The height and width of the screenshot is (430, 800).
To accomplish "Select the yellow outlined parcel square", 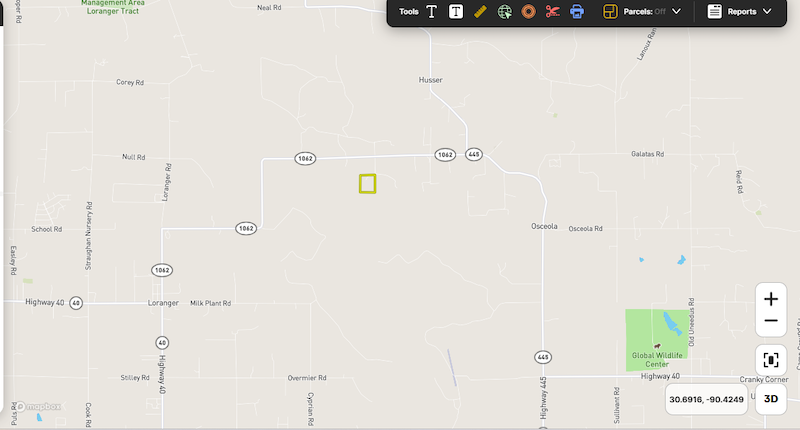I will click(367, 184).
